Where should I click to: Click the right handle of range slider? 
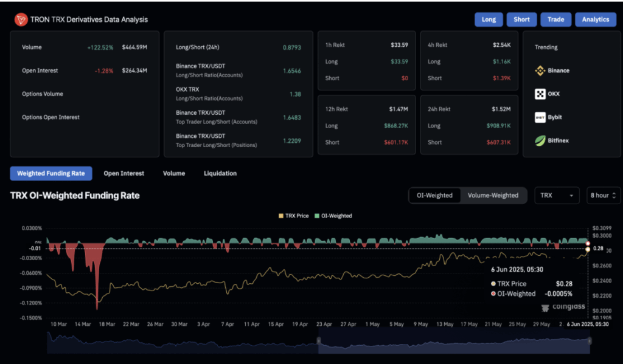(x=590, y=340)
